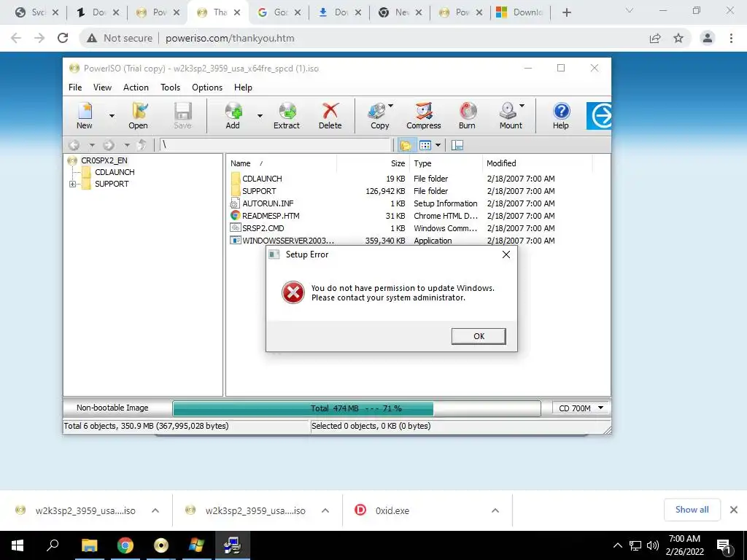The width and height of the screenshot is (747, 560).
Task: Click the Delete toolbar icon
Action: 330,116
